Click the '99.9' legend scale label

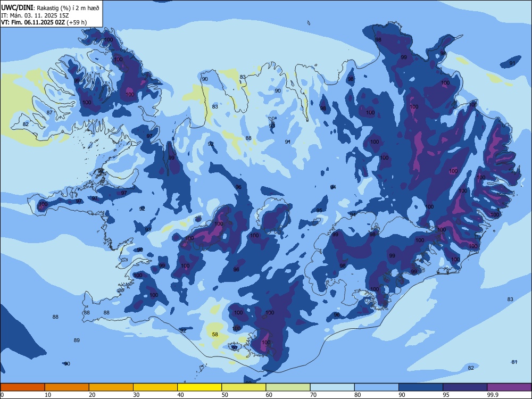[493, 395]
